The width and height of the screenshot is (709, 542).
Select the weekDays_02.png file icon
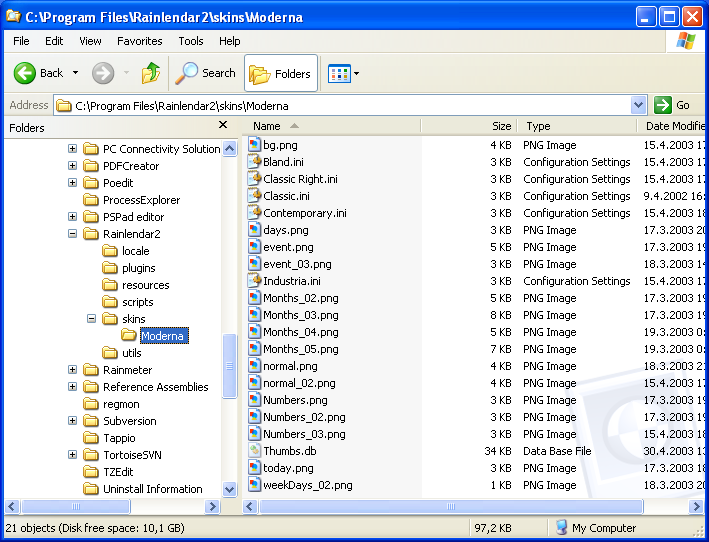coord(255,485)
